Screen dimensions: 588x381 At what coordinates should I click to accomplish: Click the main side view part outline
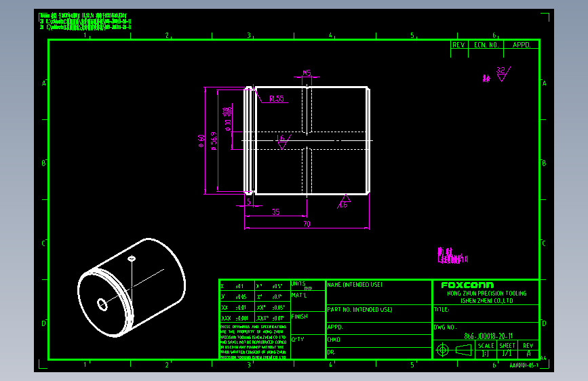(x=307, y=140)
